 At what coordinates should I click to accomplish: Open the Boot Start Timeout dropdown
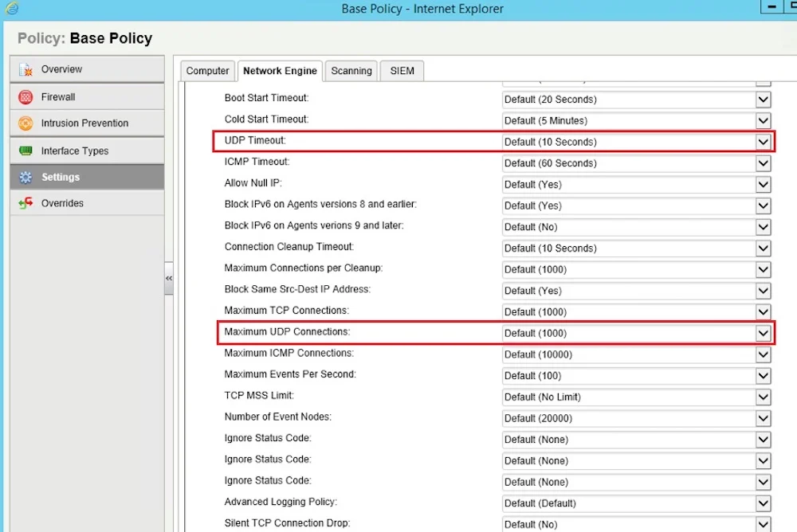[636, 99]
